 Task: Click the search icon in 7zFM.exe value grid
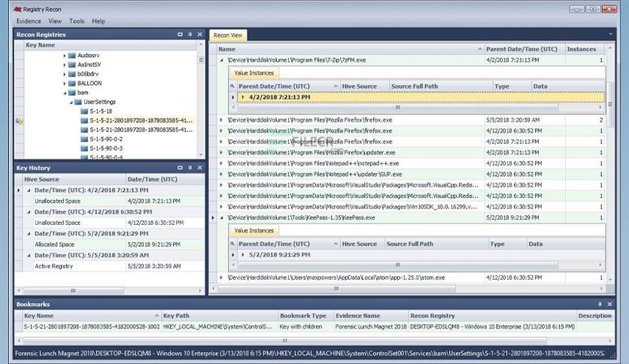coord(232,86)
